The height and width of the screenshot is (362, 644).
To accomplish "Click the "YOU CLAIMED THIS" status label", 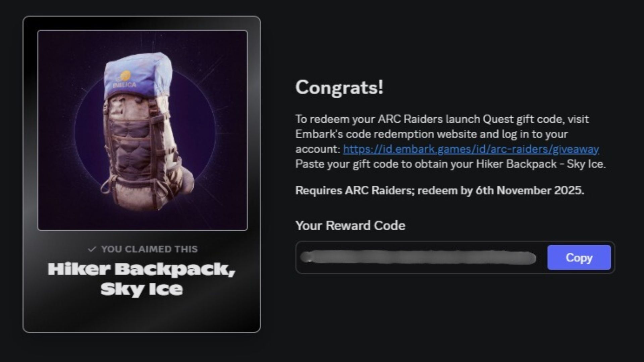I will click(x=149, y=249).
